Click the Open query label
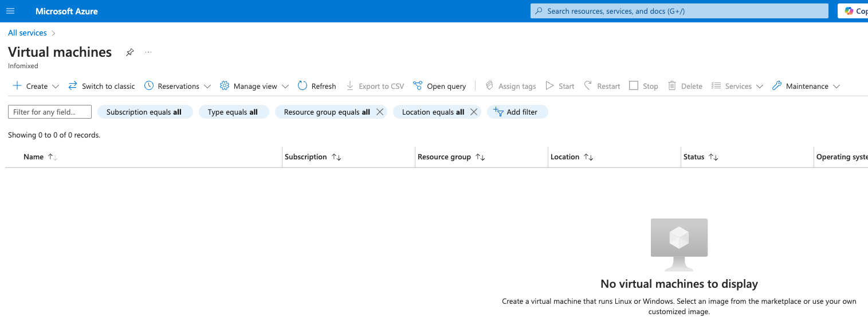This screenshot has height=321, width=868. point(446,86)
